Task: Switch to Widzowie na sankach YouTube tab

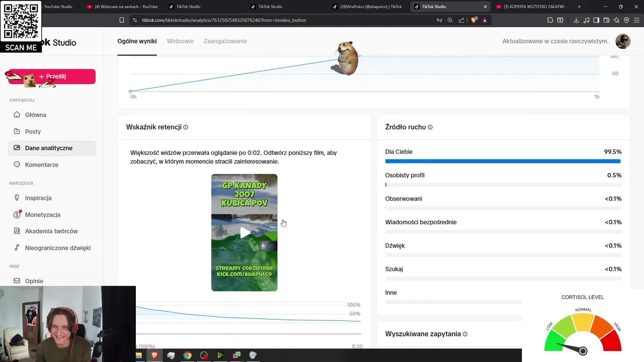Action: (122, 7)
